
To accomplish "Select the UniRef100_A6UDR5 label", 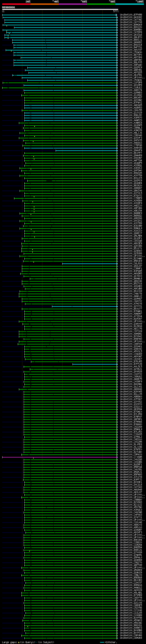I will [x=131, y=273].
